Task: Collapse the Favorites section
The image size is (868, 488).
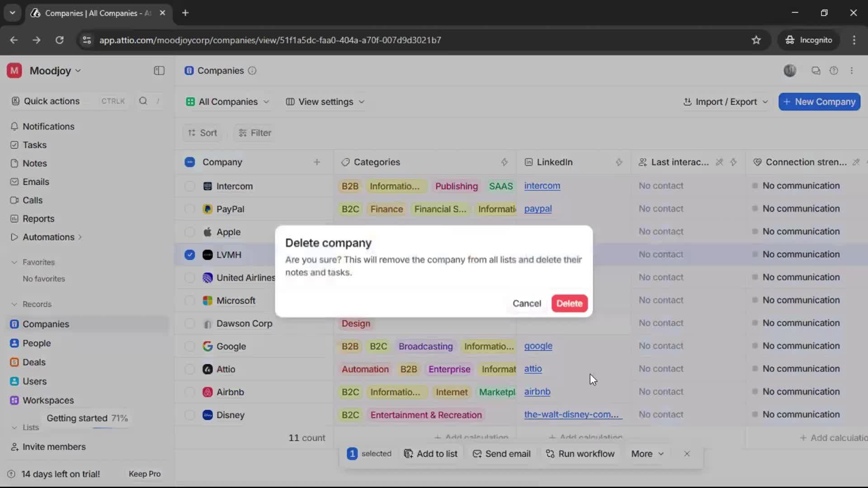Action: pos(15,262)
